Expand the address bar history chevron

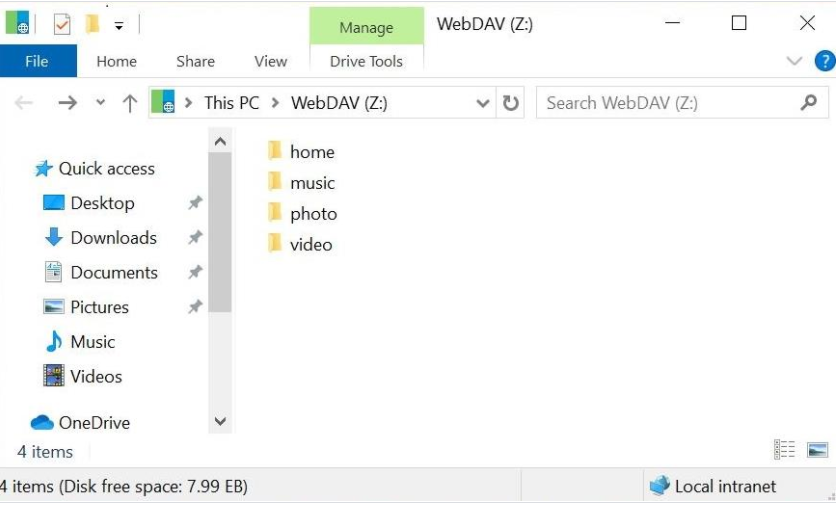[x=483, y=103]
